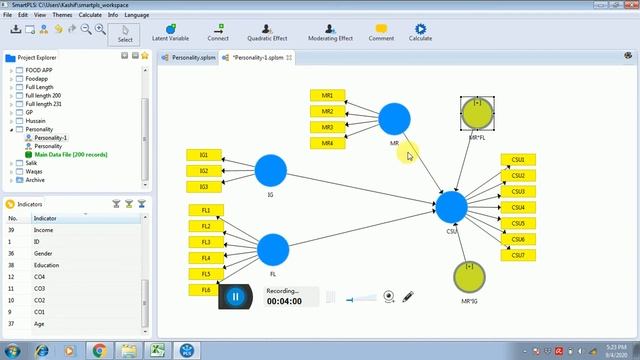Open the Windows Start menu
This screenshot has width=640, height=360.
point(12,351)
